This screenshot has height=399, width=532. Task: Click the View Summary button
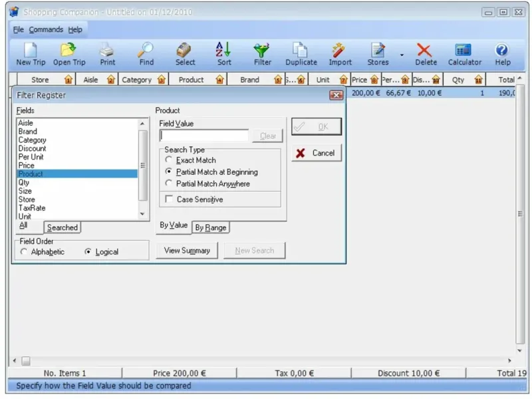pos(187,251)
